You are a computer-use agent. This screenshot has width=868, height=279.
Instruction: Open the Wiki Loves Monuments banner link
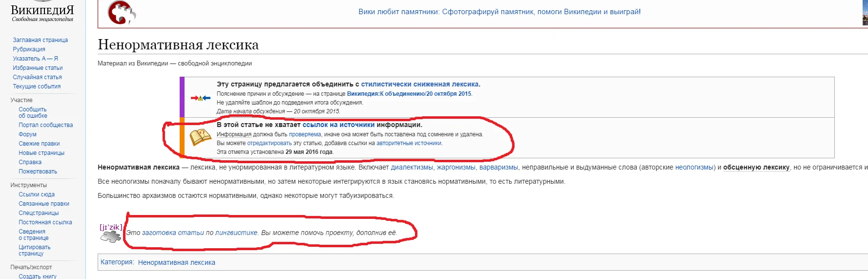coord(499,12)
